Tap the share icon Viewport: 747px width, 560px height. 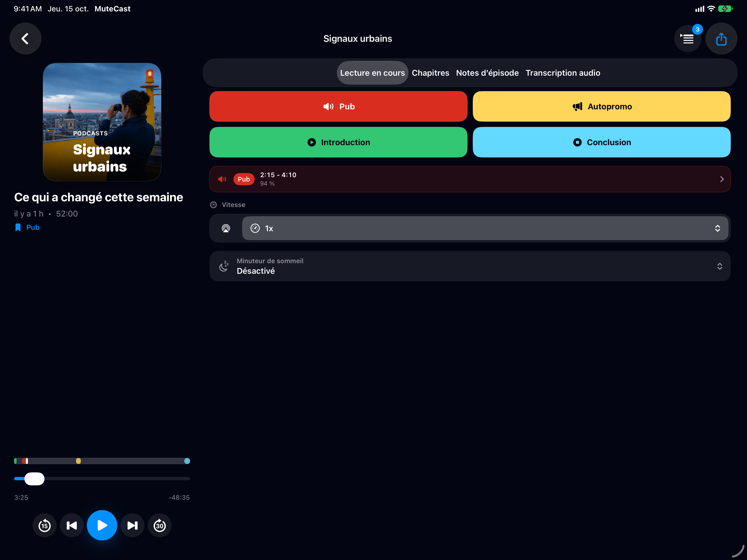[721, 39]
